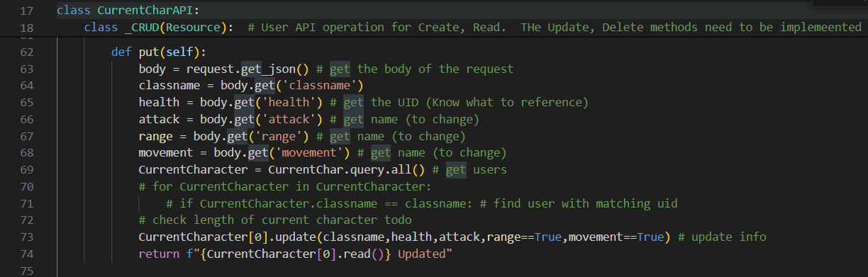Click line number 75 in gutter
The width and height of the screenshot is (868, 277).
click(27, 271)
